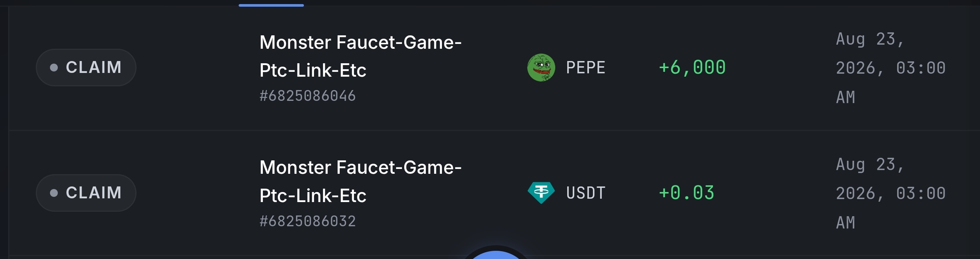Select transaction ID #6825086046
The image size is (980, 259).
click(307, 96)
